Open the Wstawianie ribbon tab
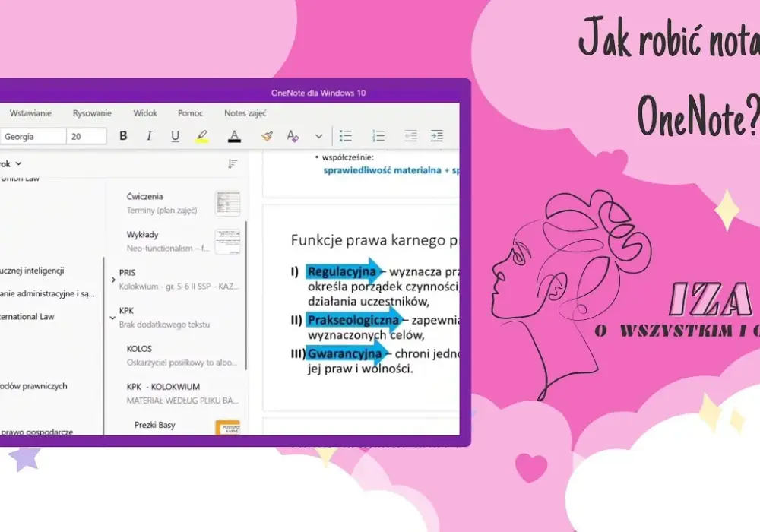Image resolution: width=760 pixels, height=532 pixels. 30,113
